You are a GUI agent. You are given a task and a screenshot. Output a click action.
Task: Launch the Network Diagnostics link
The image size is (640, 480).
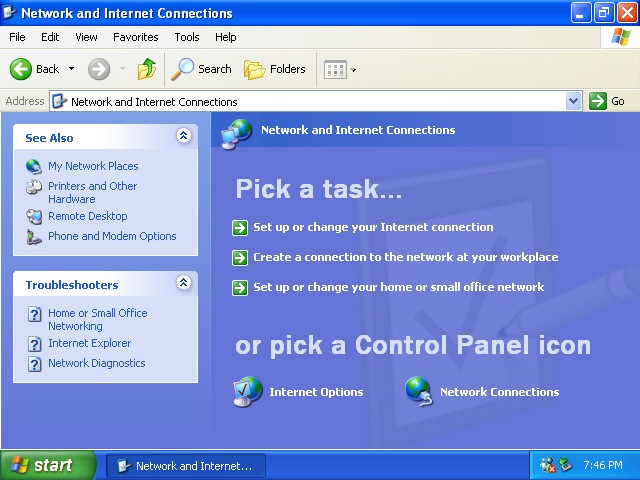97,363
